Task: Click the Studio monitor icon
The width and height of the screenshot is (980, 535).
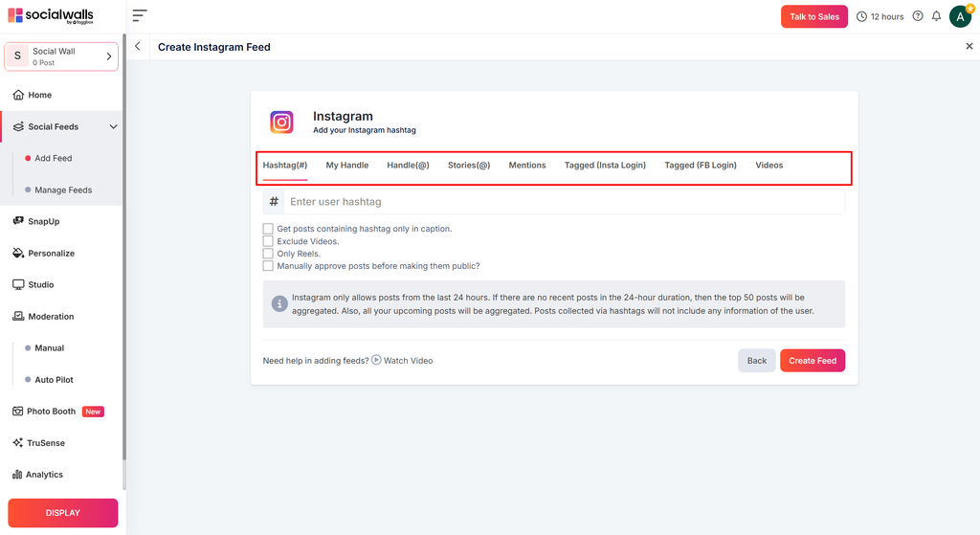Action: (x=18, y=284)
